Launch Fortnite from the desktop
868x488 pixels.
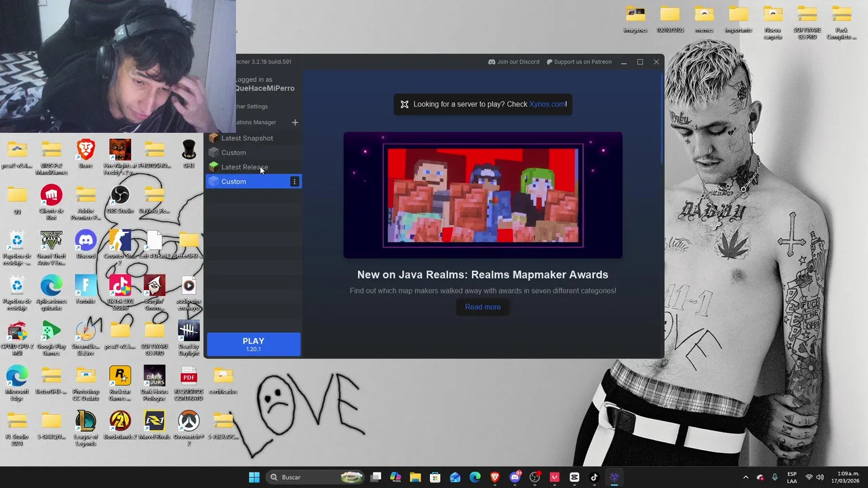[85, 290]
